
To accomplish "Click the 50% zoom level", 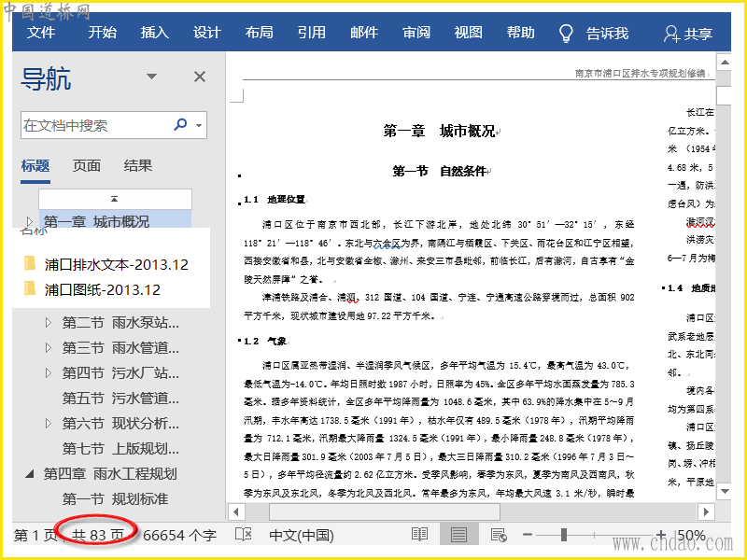I will click(x=691, y=535).
